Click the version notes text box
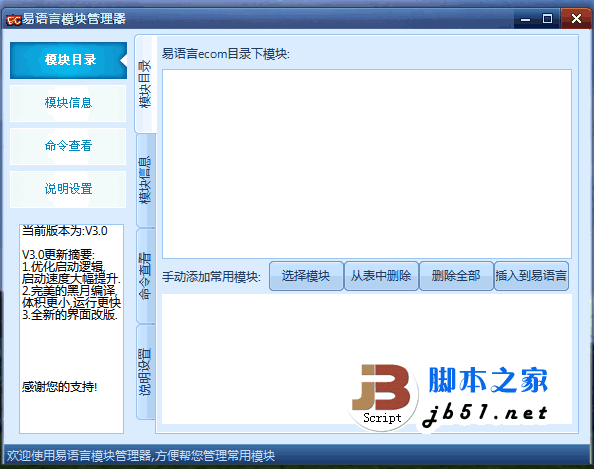 [x=71, y=328]
